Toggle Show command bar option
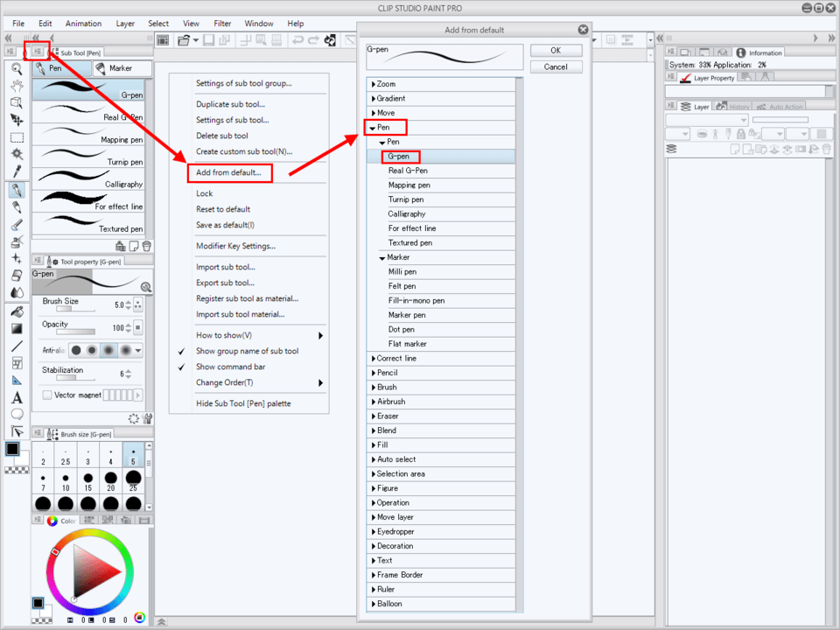This screenshot has width=840, height=630. [x=231, y=367]
